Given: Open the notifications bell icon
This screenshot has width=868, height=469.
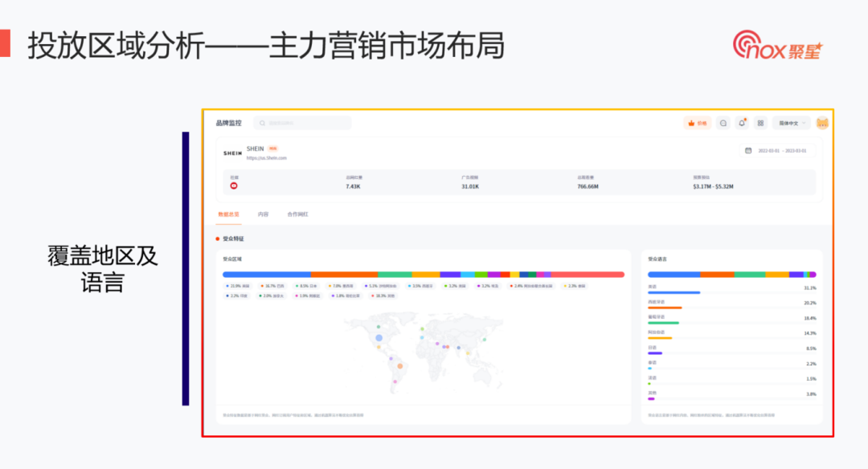Looking at the screenshot, I should point(742,123).
